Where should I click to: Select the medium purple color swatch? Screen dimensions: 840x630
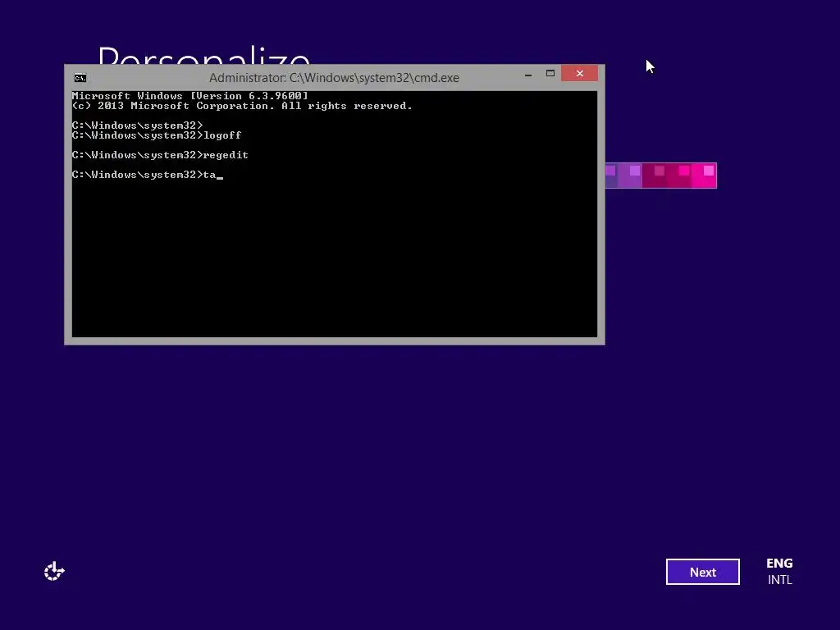click(x=630, y=176)
